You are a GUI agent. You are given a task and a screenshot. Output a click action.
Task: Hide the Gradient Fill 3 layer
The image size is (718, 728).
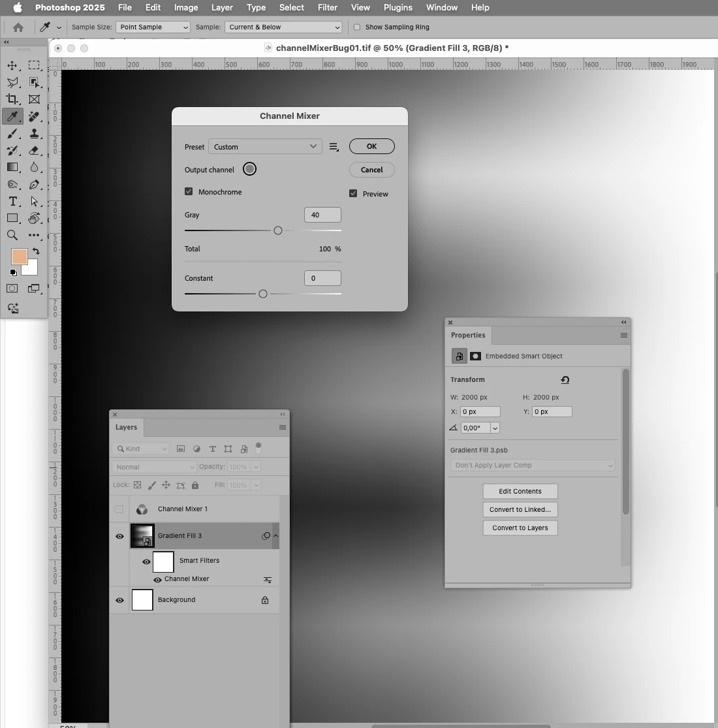pos(119,536)
